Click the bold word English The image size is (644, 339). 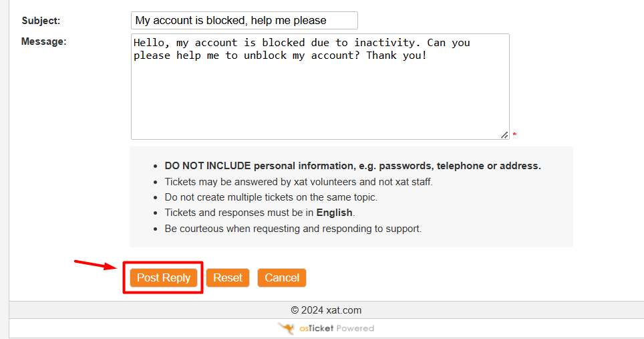(334, 213)
